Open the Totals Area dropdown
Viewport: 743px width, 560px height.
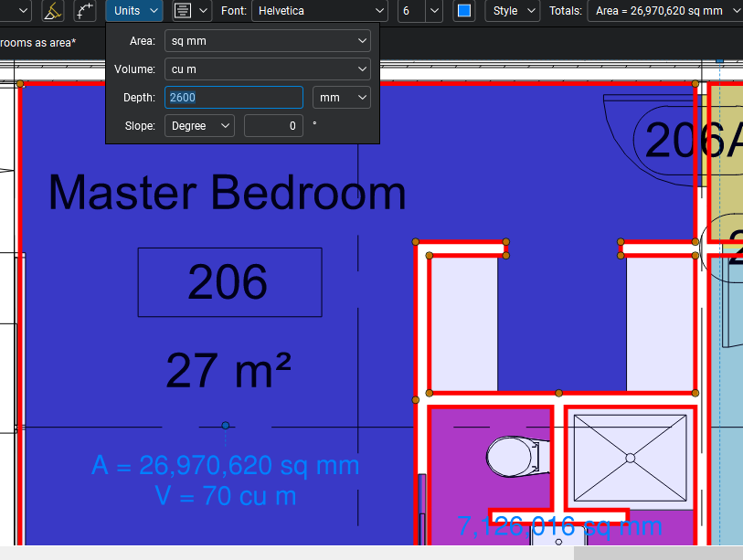(665, 11)
